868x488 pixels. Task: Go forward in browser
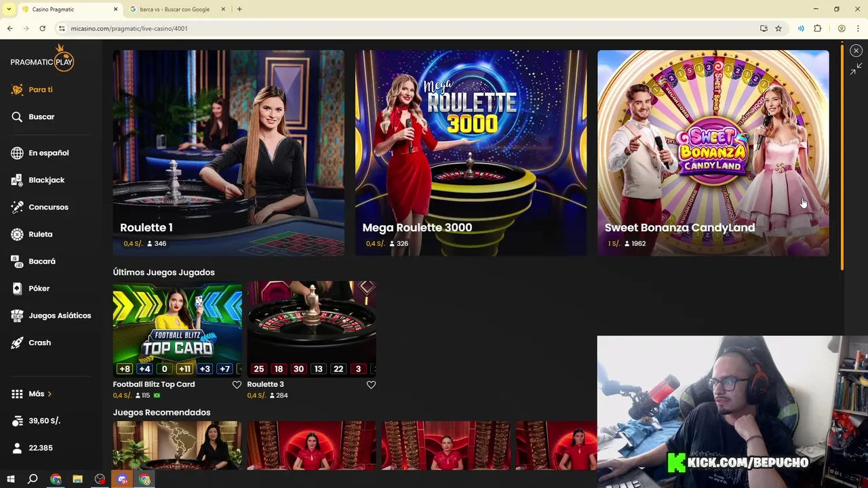pos(26,28)
